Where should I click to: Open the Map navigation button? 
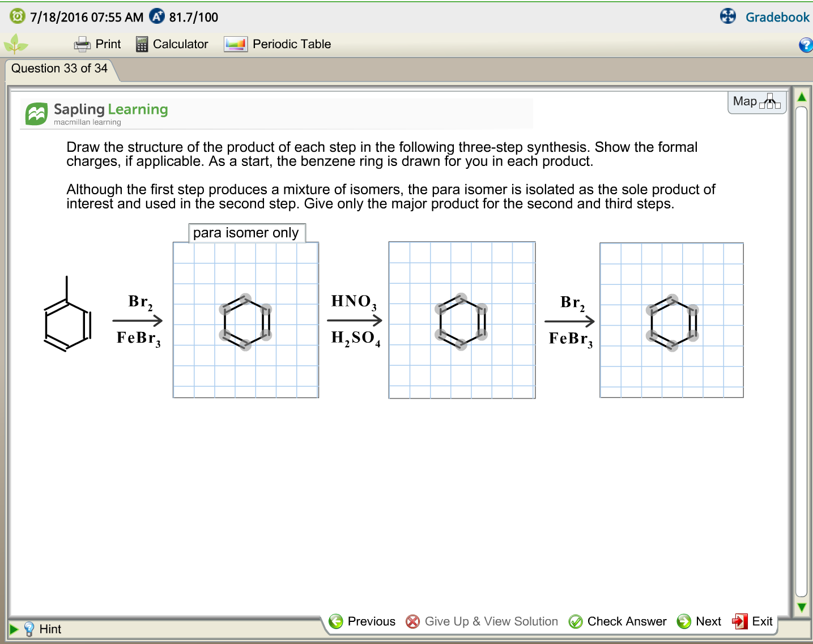(x=757, y=102)
